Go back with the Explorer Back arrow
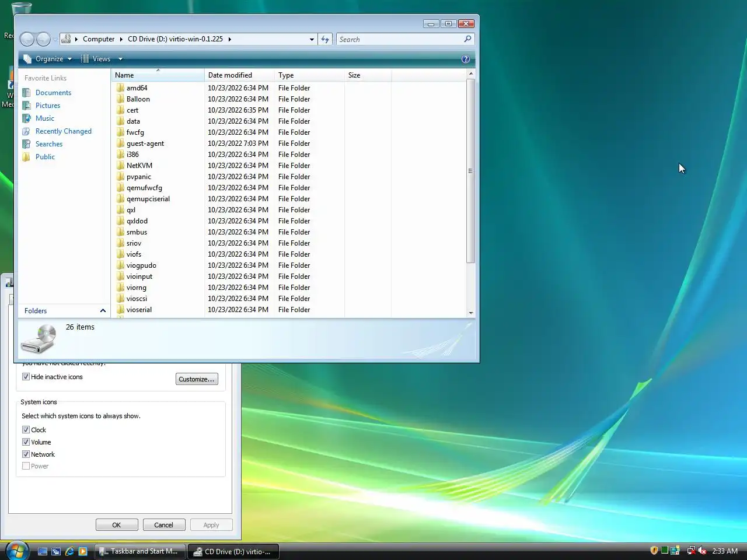Image resolution: width=747 pixels, height=560 pixels. pyautogui.click(x=27, y=39)
